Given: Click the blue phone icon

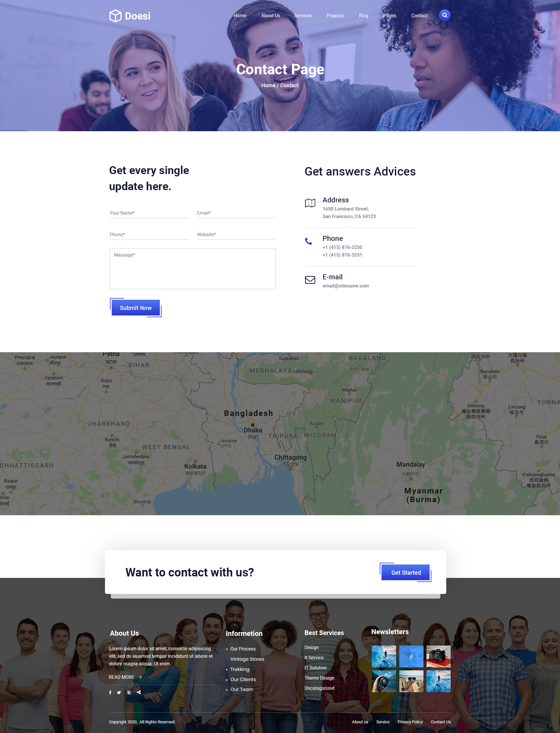Looking at the screenshot, I should coord(309,241).
